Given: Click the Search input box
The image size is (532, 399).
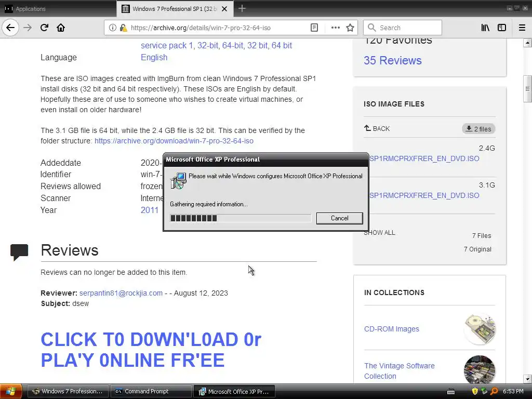Looking at the screenshot, I should 403,28.
